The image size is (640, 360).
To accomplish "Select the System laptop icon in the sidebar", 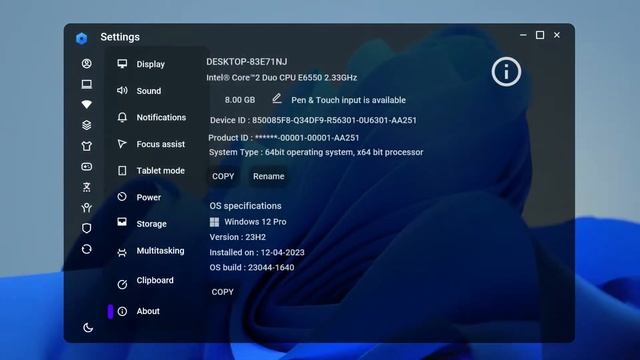I will pyautogui.click(x=87, y=84).
